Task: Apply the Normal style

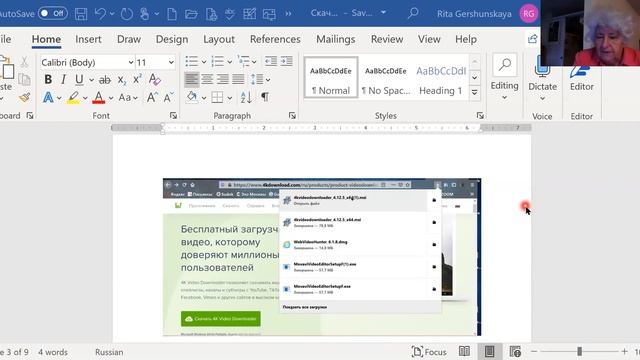Action: [331, 77]
